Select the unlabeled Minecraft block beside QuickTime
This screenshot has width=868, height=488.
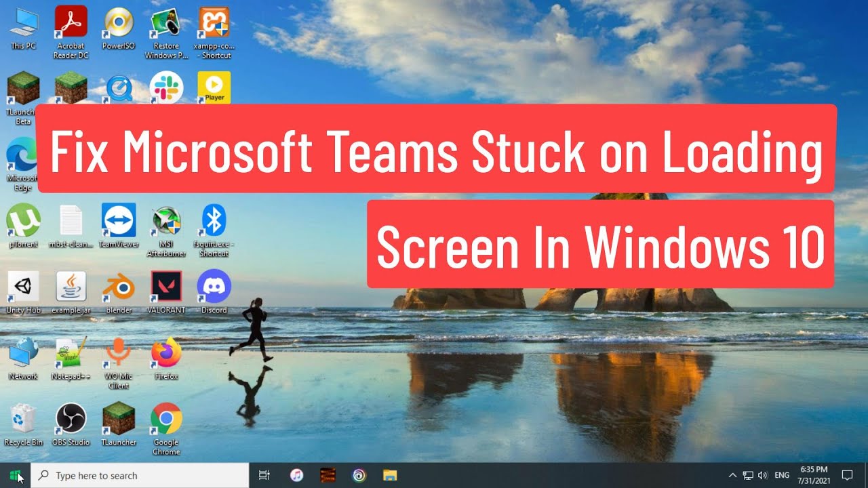click(71, 88)
